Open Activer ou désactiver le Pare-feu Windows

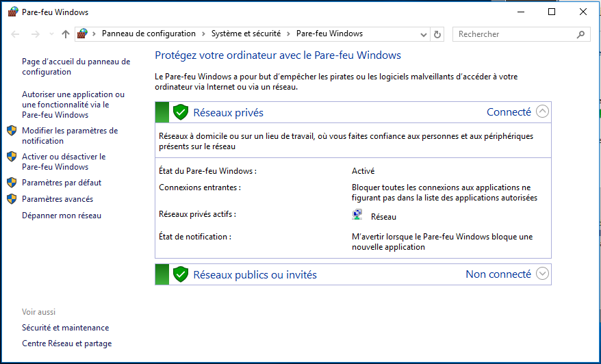click(x=64, y=161)
